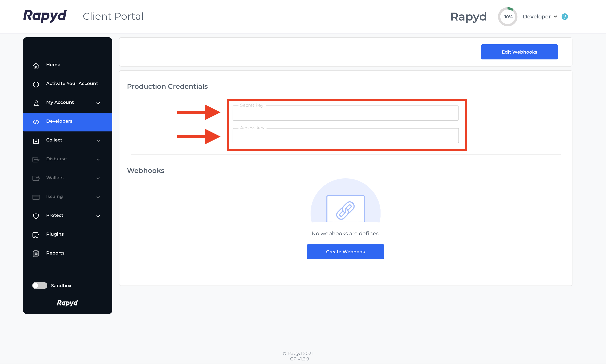Click the Create Webhook button
606x364 pixels.
tap(345, 251)
